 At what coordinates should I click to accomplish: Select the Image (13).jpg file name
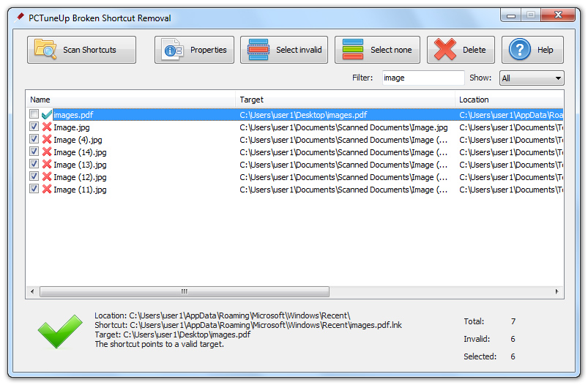pyautogui.click(x=80, y=165)
